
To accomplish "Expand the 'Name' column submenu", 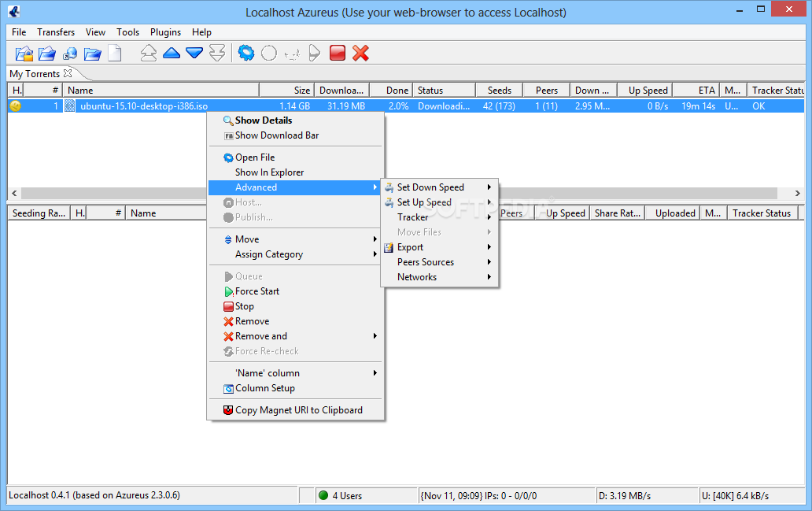I will point(296,373).
